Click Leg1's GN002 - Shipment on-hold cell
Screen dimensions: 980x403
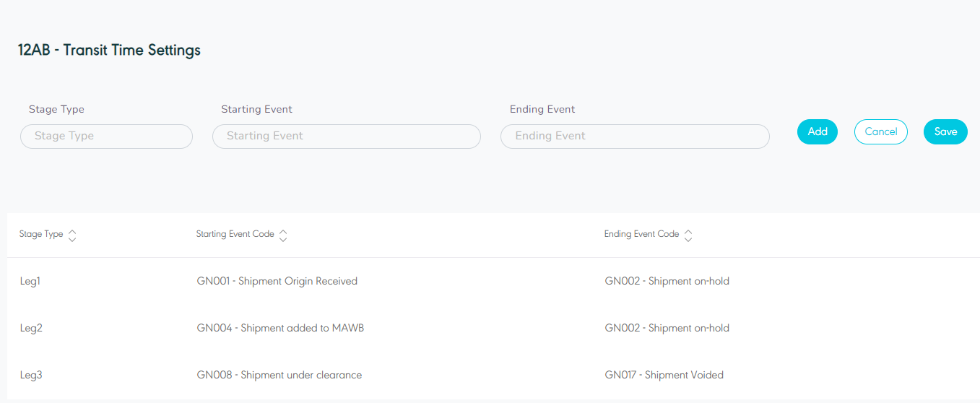[x=667, y=281]
